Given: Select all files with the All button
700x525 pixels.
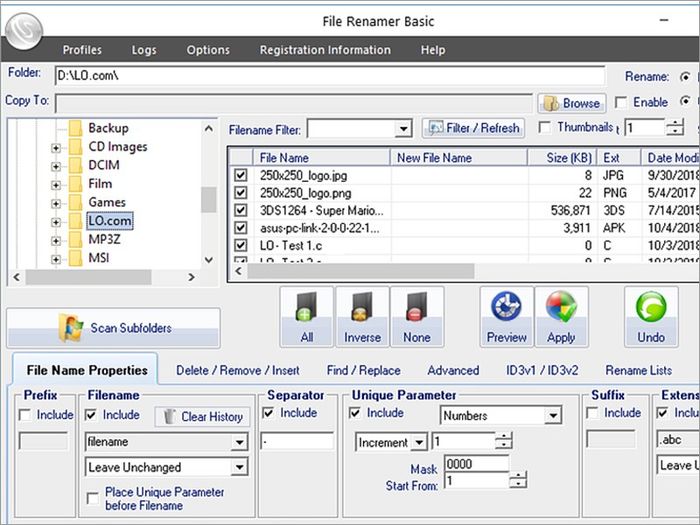Looking at the screenshot, I should point(307,317).
